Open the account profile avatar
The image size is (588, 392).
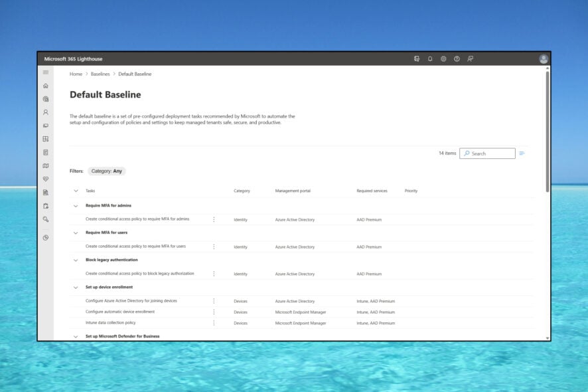click(544, 59)
